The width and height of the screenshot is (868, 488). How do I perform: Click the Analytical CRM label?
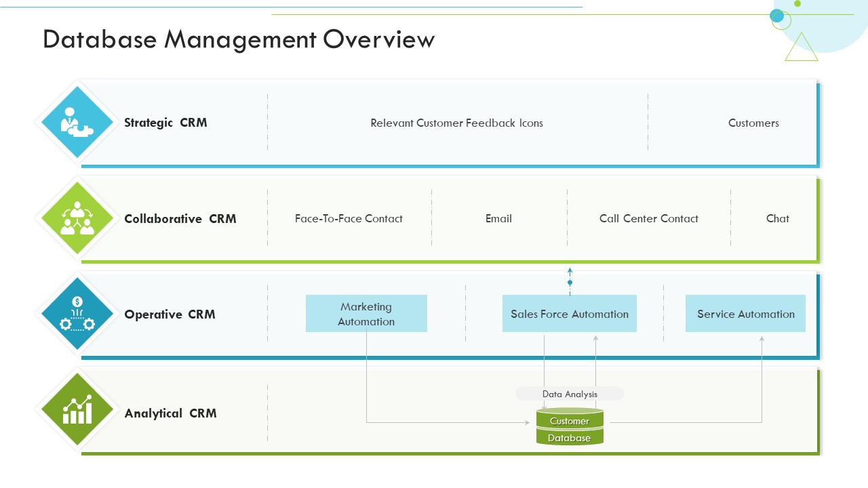[x=170, y=413]
